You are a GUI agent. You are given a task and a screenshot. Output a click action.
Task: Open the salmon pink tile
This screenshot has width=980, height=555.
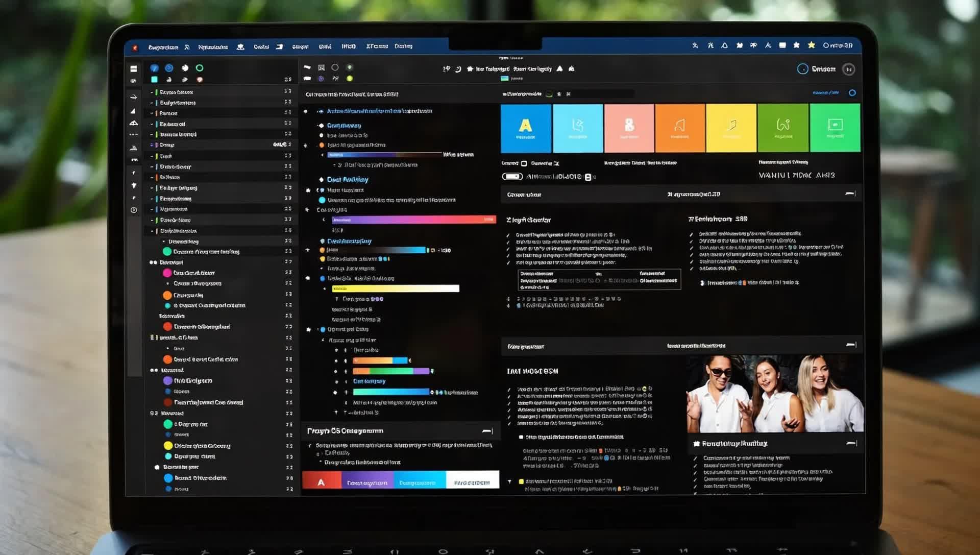629,128
